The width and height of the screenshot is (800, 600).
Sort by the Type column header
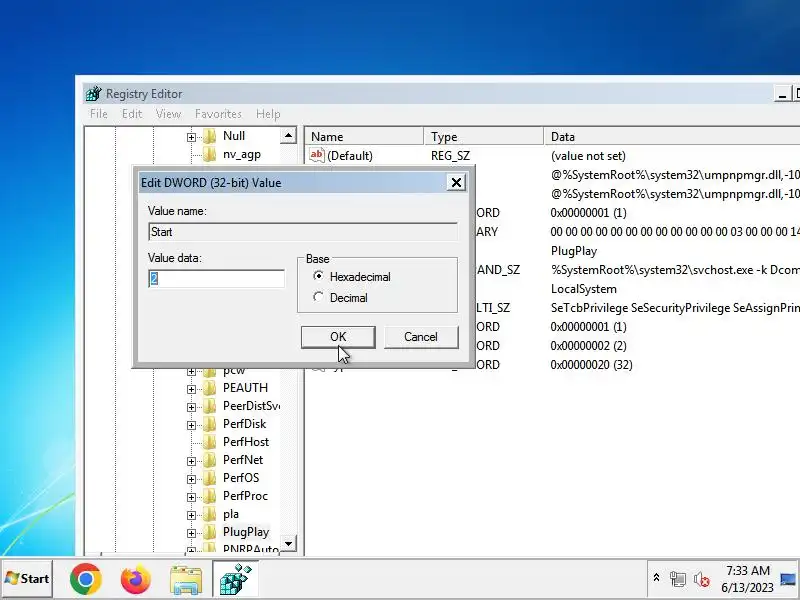pyautogui.click(x=484, y=137)
